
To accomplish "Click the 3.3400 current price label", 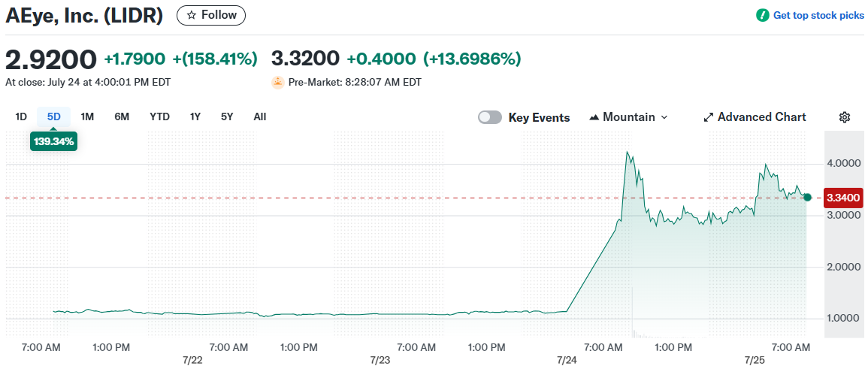I will (844, 198).
